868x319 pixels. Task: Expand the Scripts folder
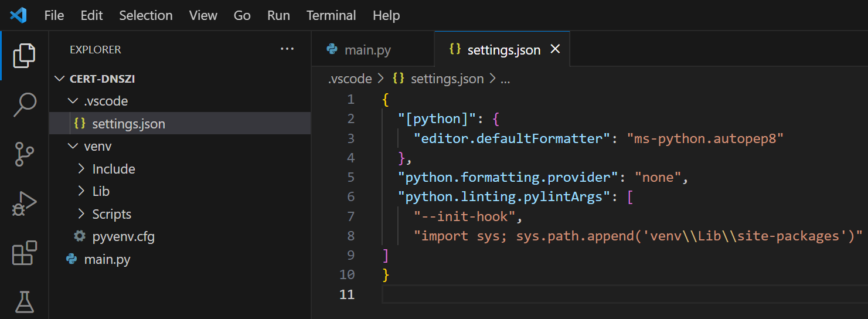pyautogui.click(x=81, y=214)
